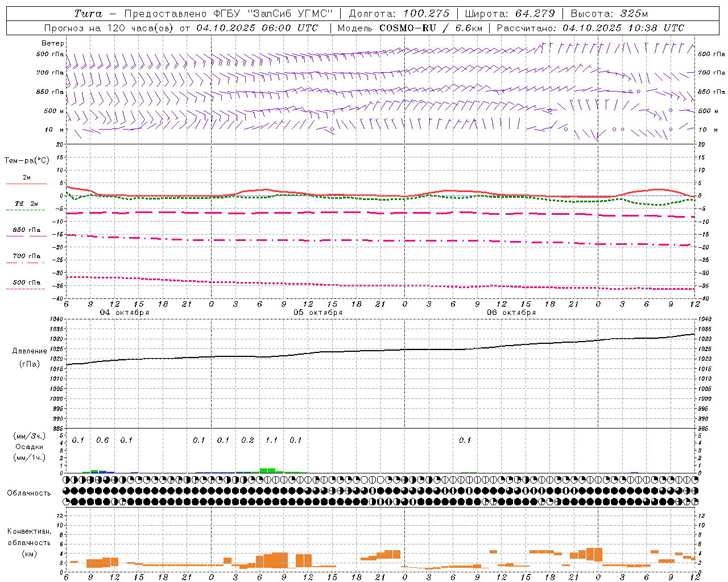Viewport: 728px width, 582px height.
Task: Click the solid red "2м" legend line sample
Action: pos(26,184)
